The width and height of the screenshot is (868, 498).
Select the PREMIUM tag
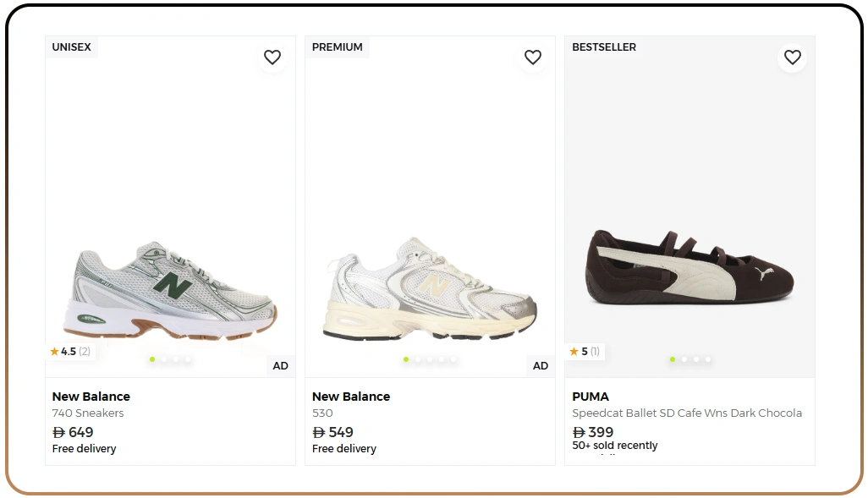click(338, 47)
